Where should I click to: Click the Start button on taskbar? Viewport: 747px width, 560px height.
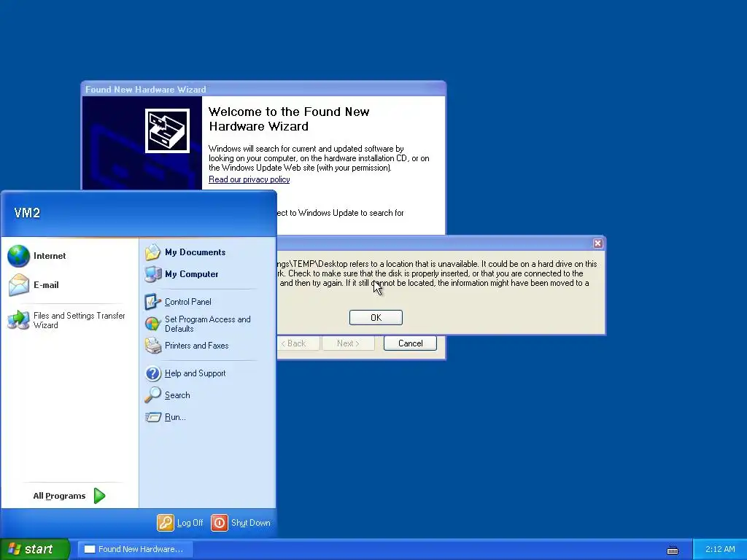[x=35, y=549]
